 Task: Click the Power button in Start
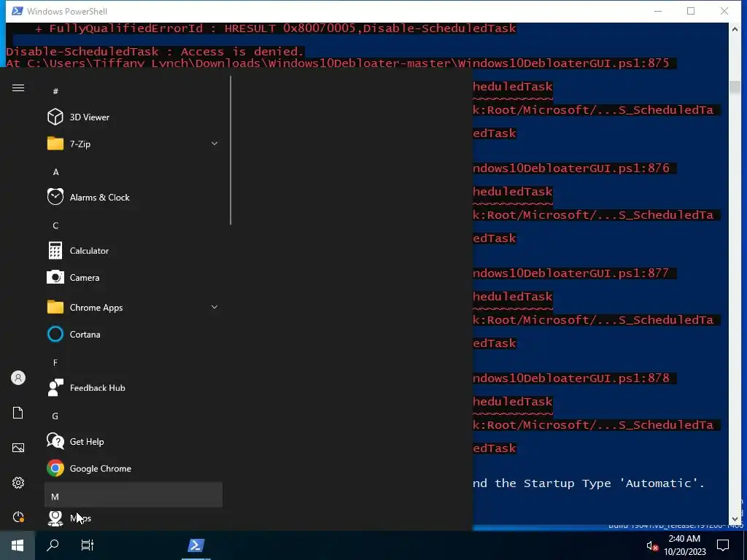click(x=18, y=517)
